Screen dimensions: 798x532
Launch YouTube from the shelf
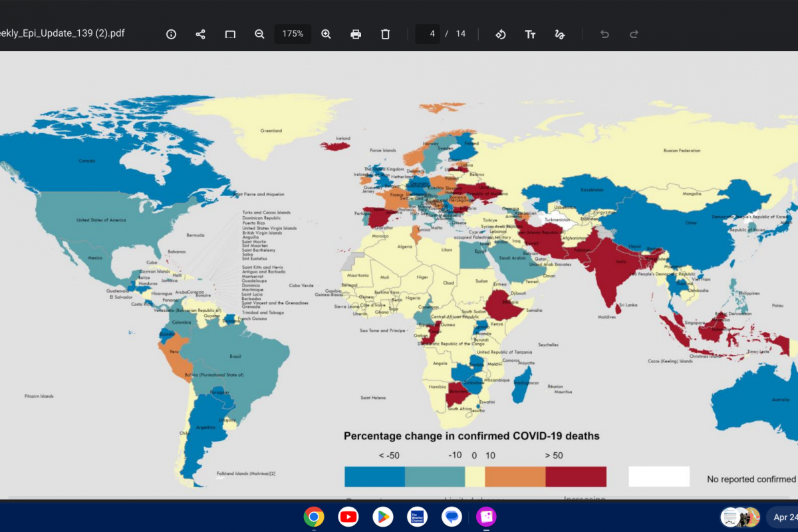(348, 517)
